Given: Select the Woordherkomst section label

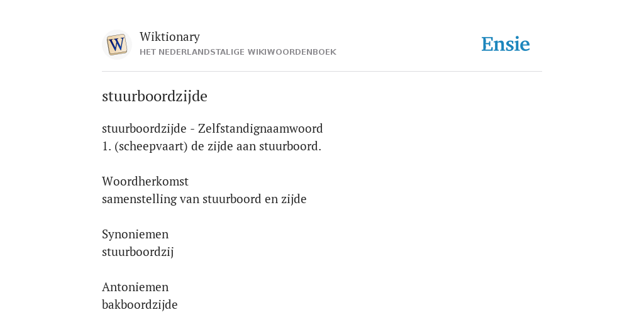Looking at the screenshot, I should click(x=145, y=181).
